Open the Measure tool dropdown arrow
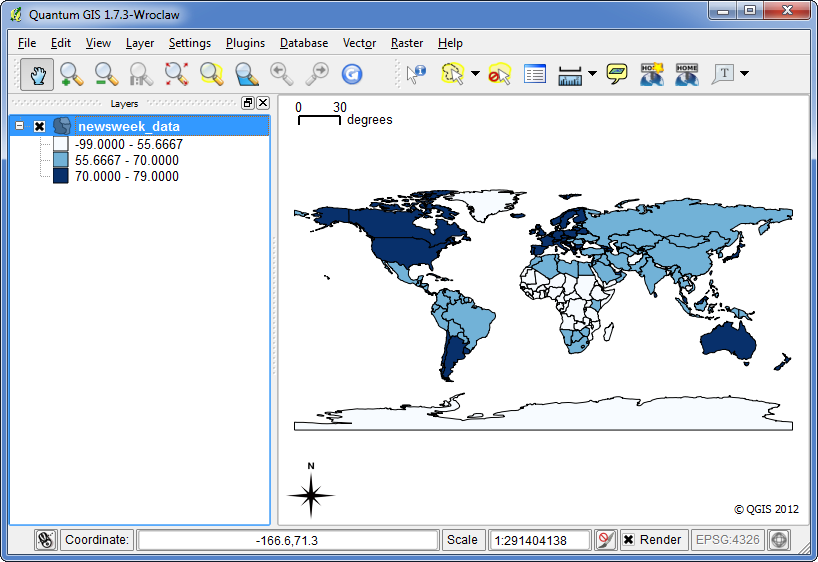 (x=592, y=74)
